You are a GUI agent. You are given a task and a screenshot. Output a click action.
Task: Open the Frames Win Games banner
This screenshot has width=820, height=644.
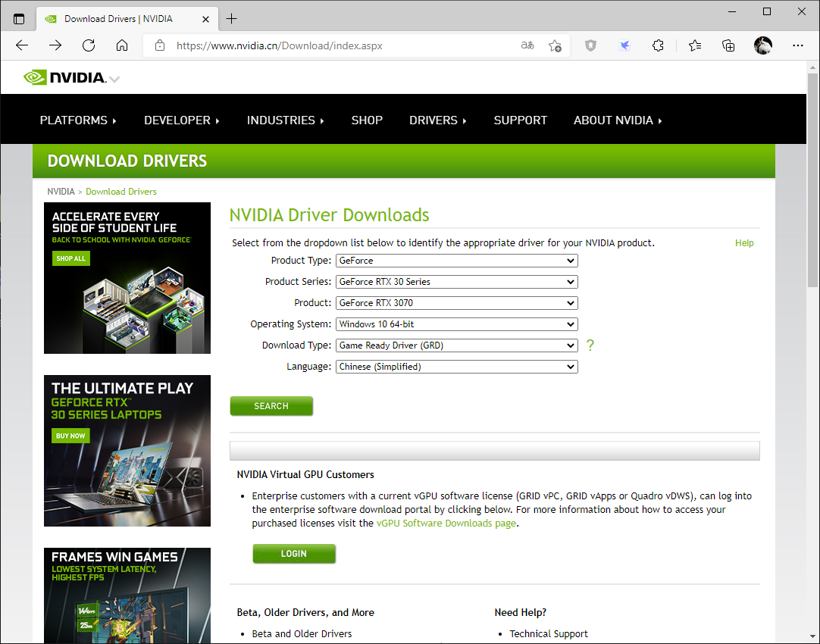[127, 596]
